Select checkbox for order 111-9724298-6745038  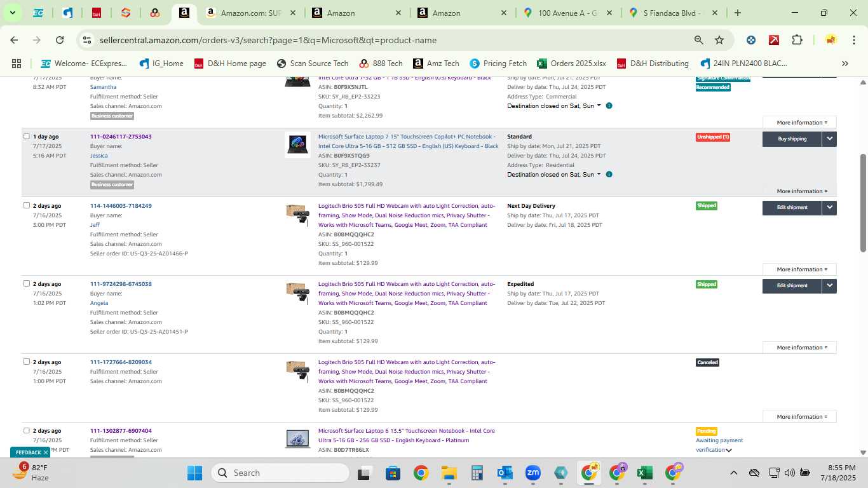pos(27,283)
